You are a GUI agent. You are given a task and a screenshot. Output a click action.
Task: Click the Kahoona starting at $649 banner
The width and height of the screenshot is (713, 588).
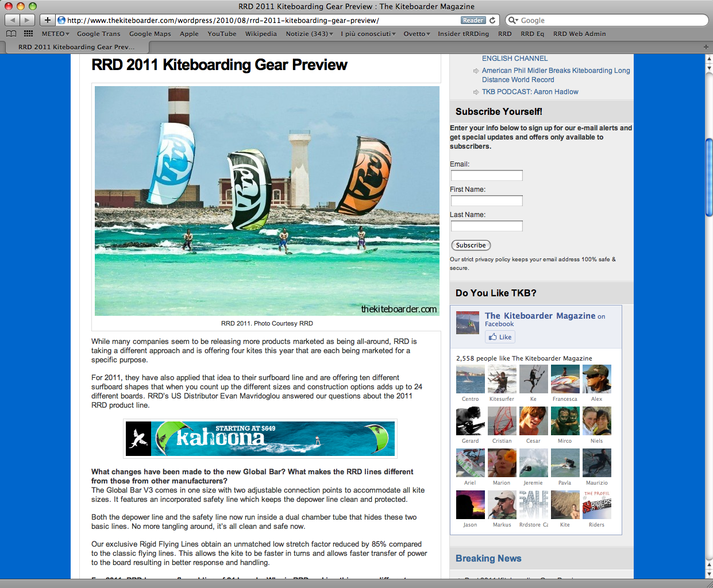260,439
